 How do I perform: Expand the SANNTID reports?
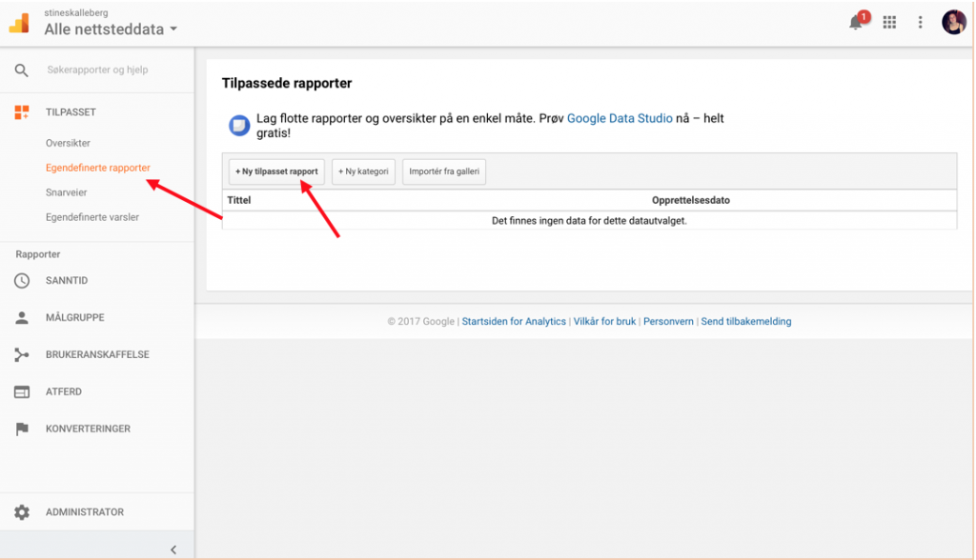click(x=67, y=281)
